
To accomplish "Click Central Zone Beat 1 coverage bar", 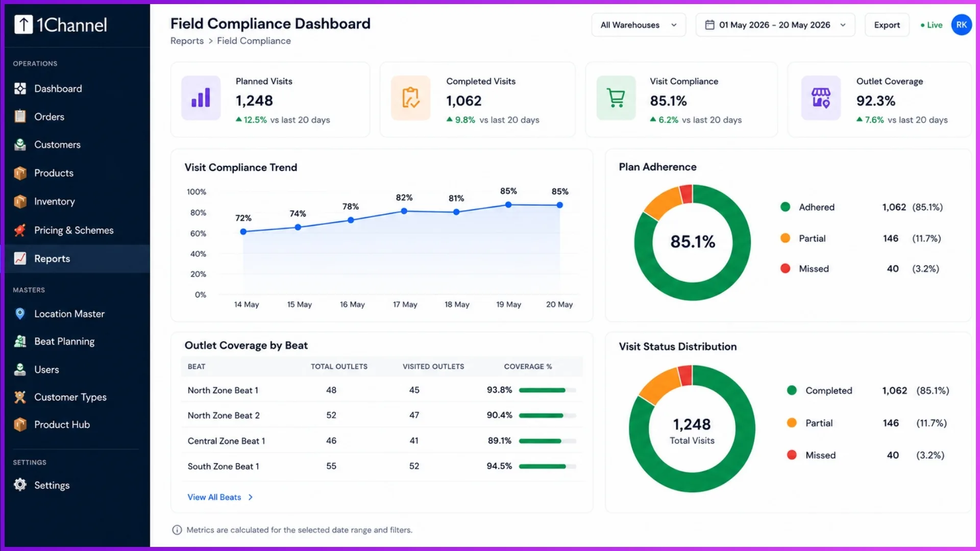I will pos(547,441).
